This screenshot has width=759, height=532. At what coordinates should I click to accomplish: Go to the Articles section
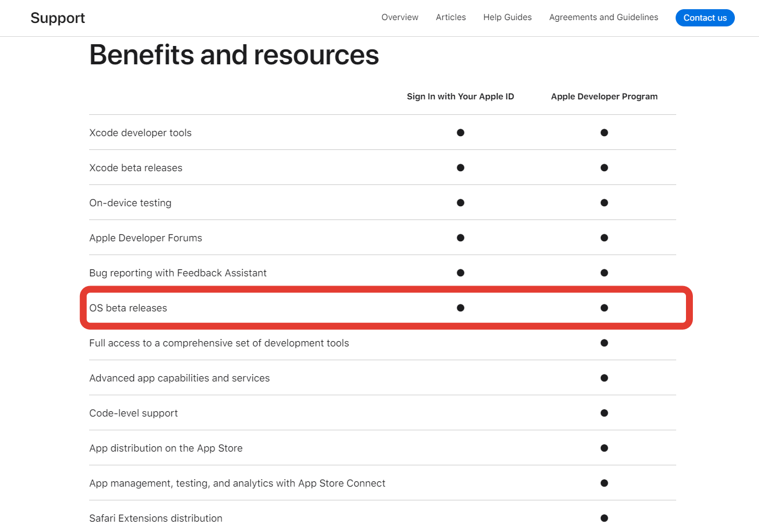click(x=451, y=17)
